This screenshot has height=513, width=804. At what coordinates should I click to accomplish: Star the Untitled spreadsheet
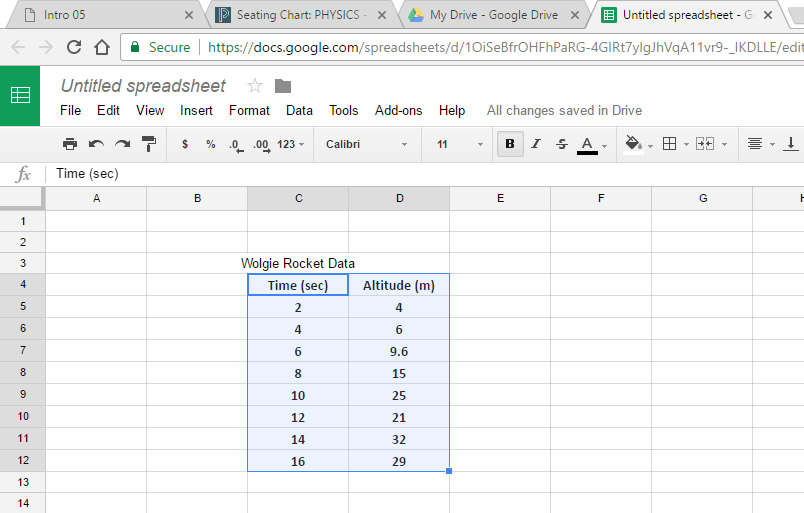point(255,86)
